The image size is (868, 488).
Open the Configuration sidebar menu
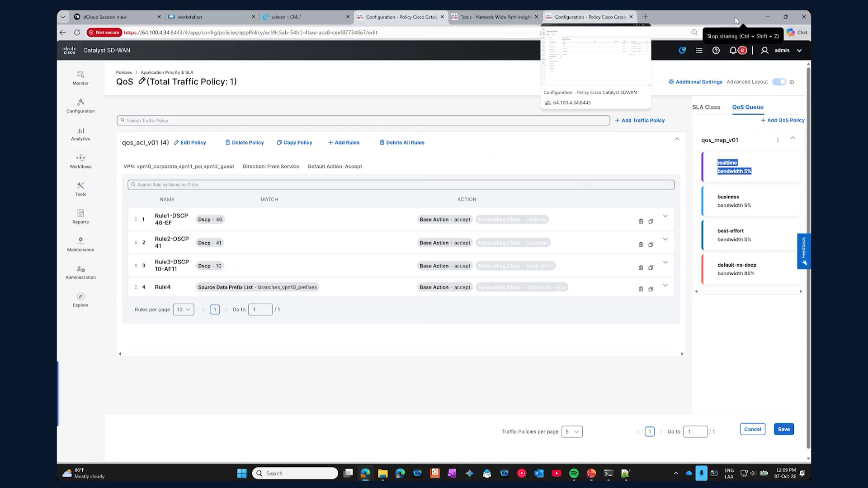click(80, 106)
